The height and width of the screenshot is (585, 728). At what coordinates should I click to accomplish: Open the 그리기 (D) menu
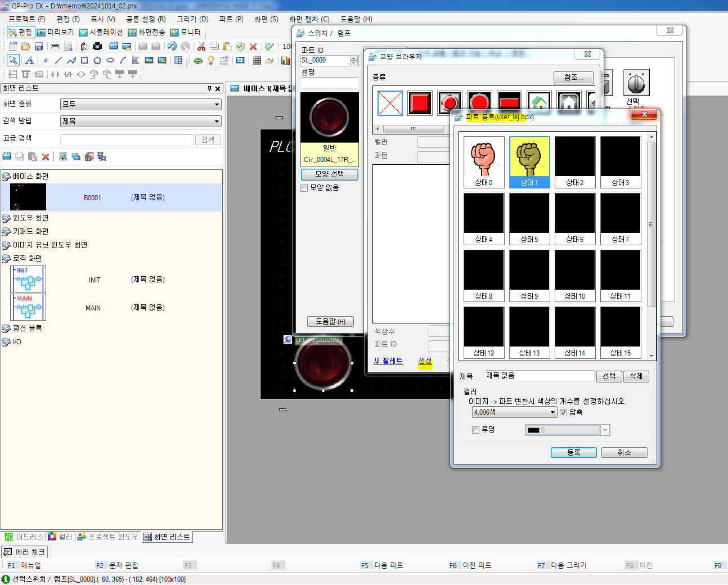(192, 19)
